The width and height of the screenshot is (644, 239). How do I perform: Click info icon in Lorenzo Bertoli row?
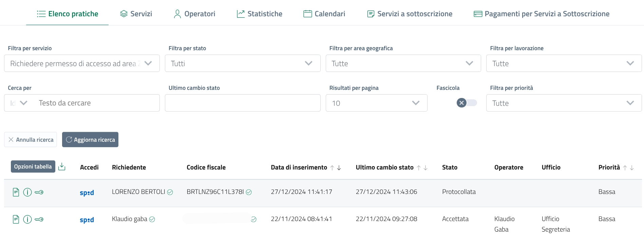coord(27,192)
